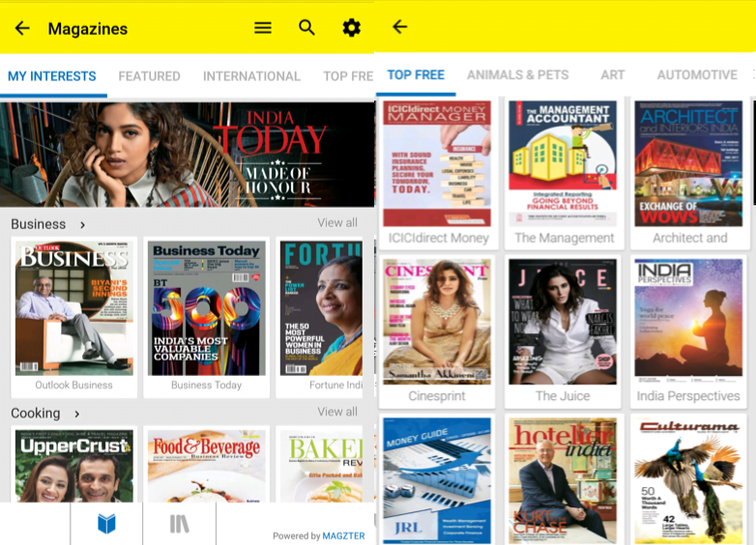Open the Automotive tab
The image size is (756, 545).
[x=697, y=75]
